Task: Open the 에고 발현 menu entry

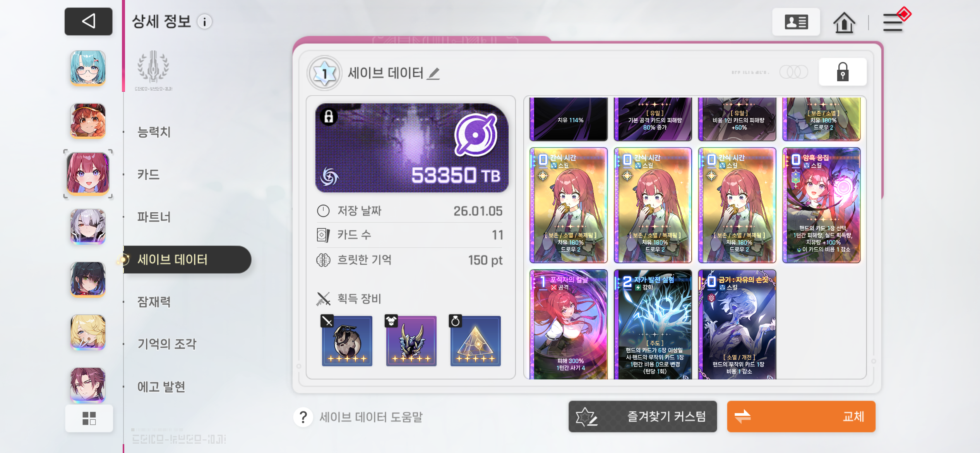Action: tap(161, 387)
